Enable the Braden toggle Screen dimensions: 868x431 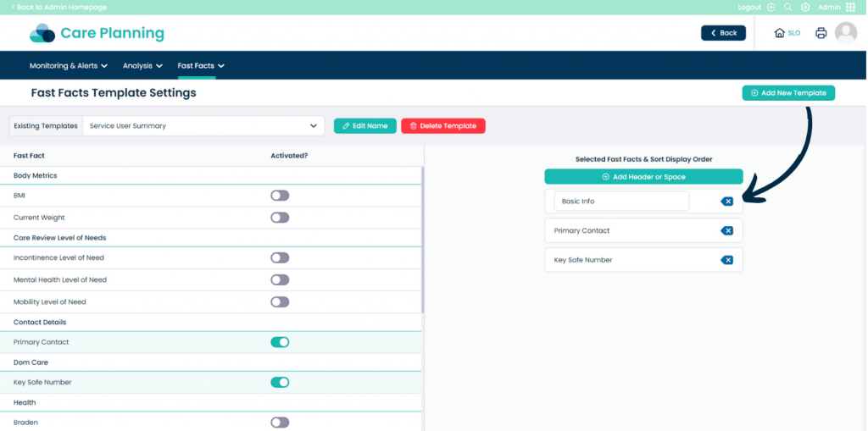280,423
